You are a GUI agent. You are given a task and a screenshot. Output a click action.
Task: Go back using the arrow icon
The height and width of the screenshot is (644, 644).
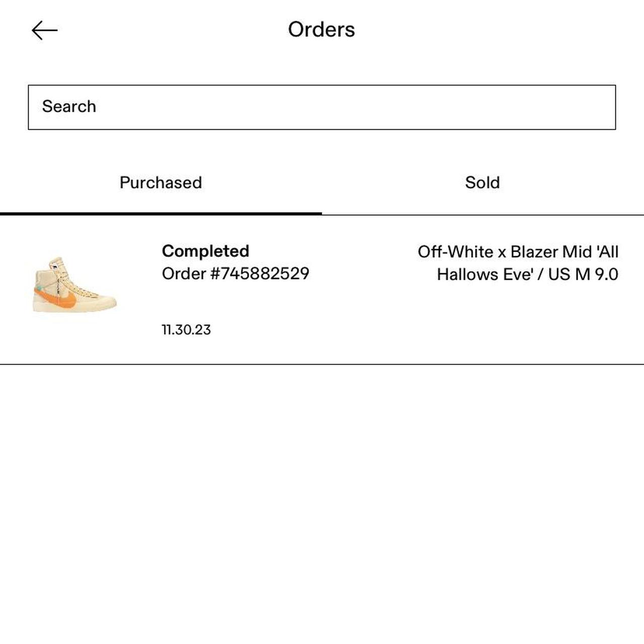44,30
